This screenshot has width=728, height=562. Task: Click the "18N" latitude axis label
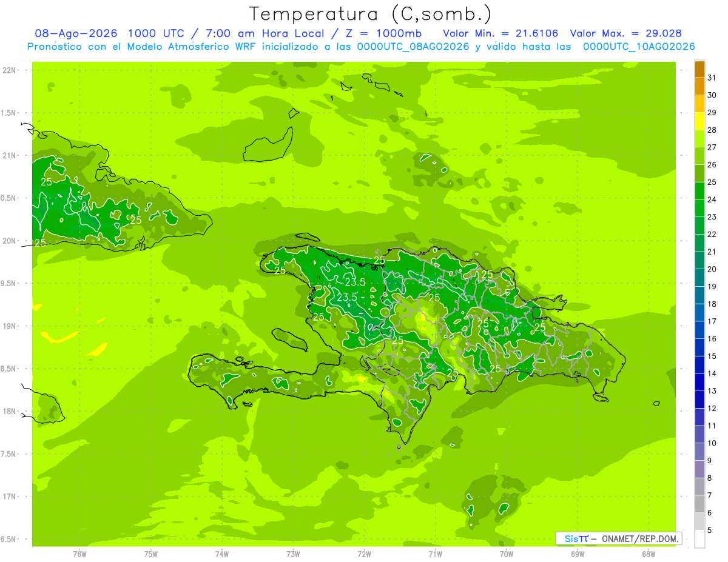[x=9, y=411]
